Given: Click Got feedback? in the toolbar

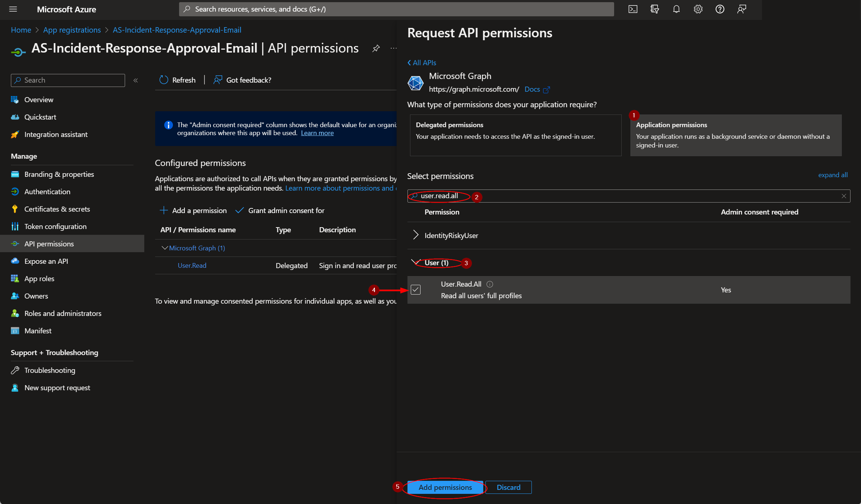Looking at the screenshot, I should click(x=243, y=80).
